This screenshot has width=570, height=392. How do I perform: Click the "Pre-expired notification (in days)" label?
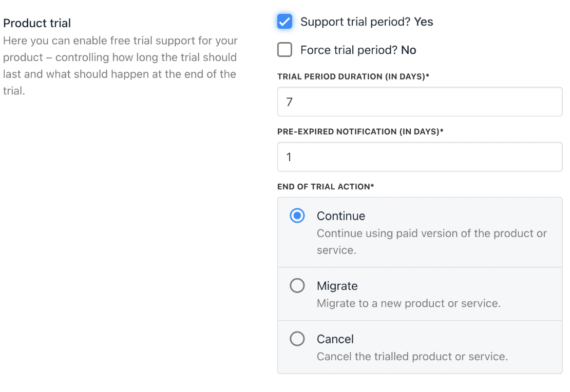pos(360,131)
